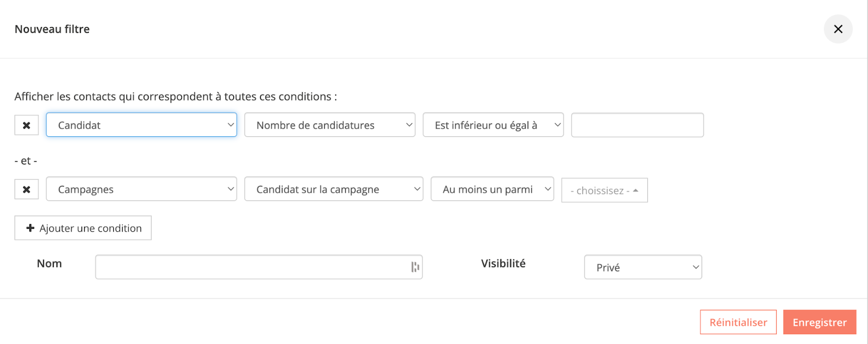Open the - choisissez - campaign selector
The image size is (868, 344).
point(604,190)
